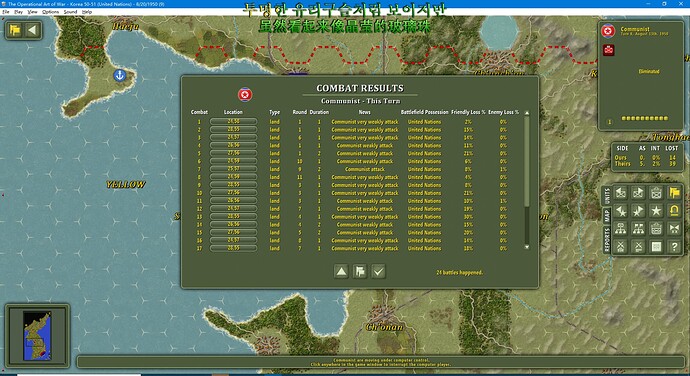The image size is (690, 376).
Task: Open the Options menu
Action: pos(51,12)
